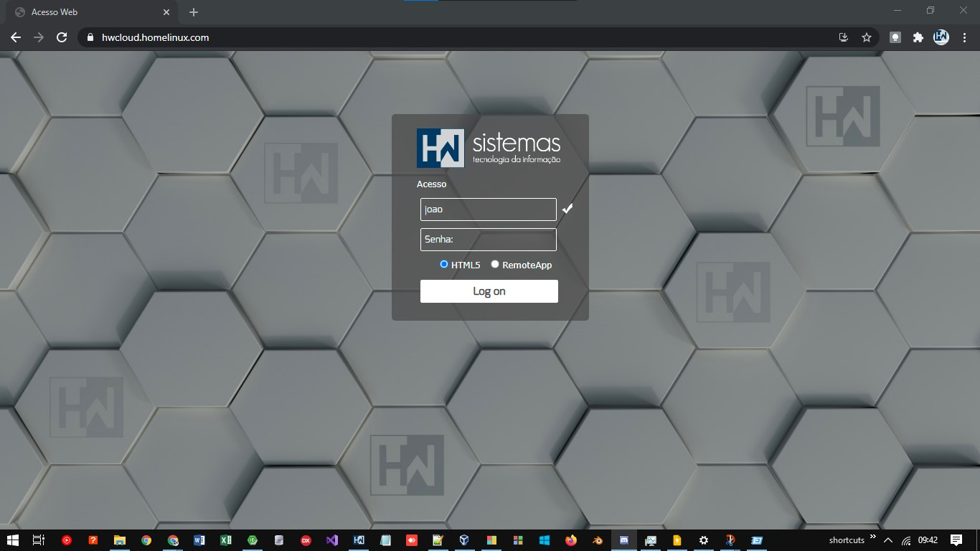Click the username field containing joao
Viewport: 980px width, 551px height.
tap(489, 209)
